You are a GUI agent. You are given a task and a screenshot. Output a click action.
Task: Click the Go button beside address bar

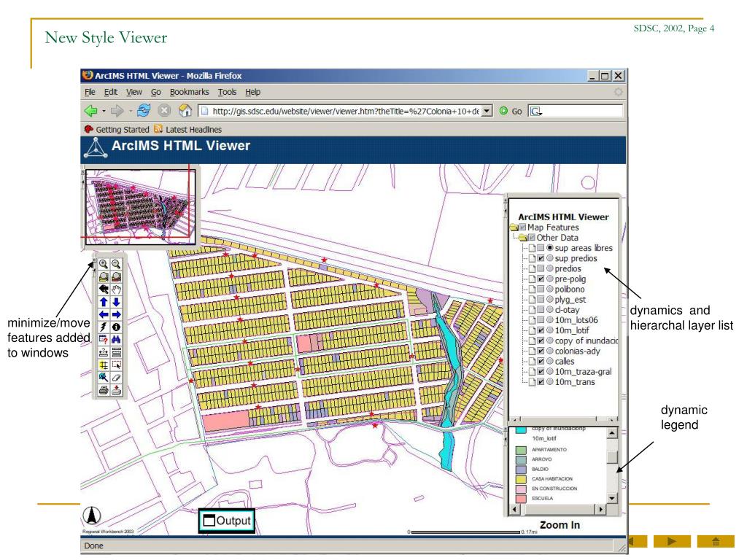[x=511, y=111]
